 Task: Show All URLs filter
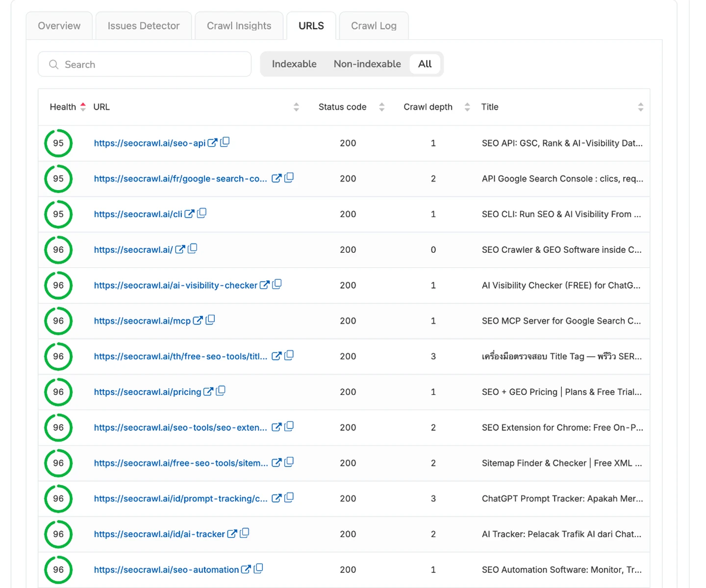(x=425, y=64)
